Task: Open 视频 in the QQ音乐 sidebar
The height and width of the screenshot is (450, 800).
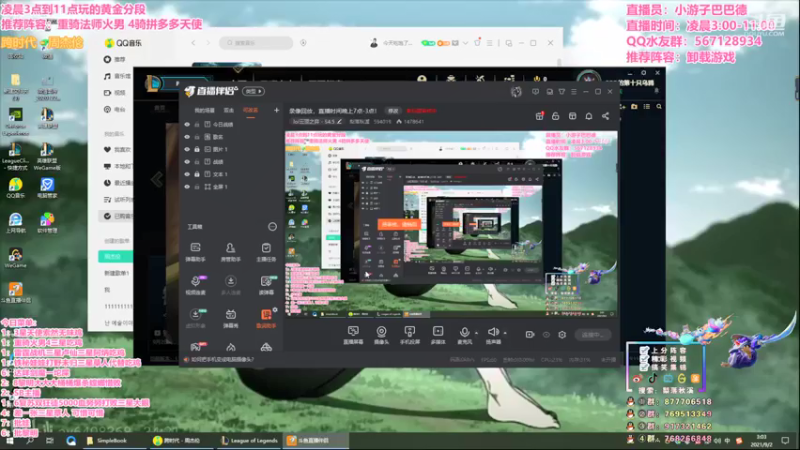Action: (115, 93)
